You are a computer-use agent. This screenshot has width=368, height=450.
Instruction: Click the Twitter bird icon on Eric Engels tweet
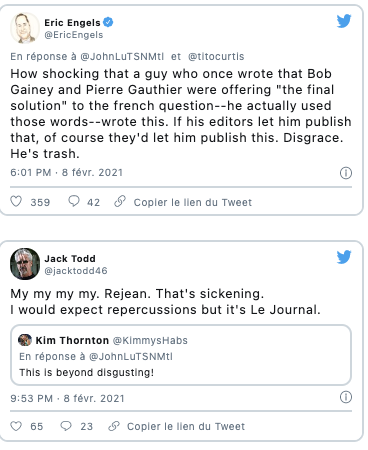pos(344,21)
